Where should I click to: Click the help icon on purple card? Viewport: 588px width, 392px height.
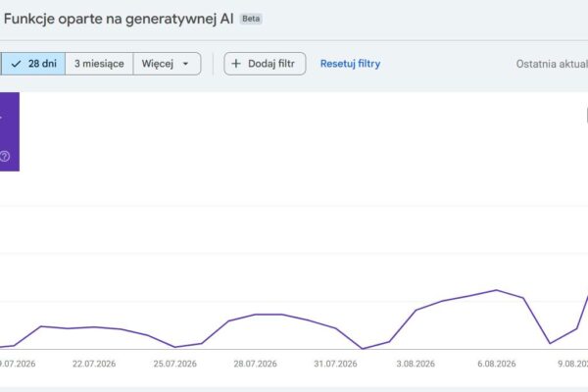coord(5,156)
